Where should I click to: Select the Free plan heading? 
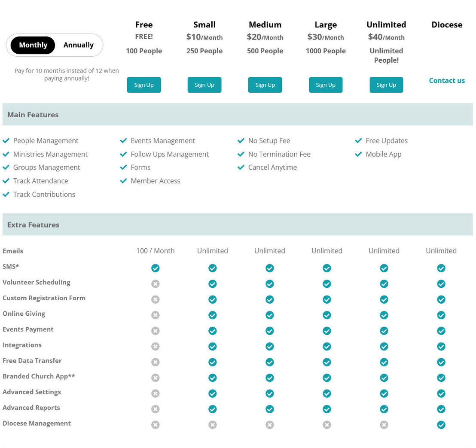click(144, 24)
